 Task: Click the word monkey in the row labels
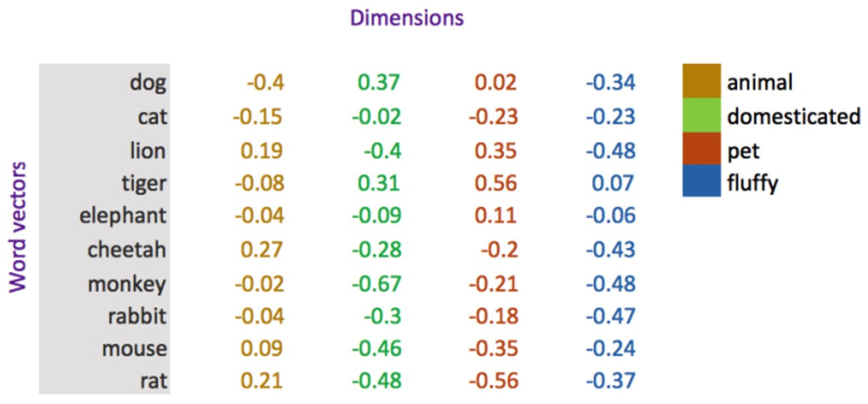(127, 284)
